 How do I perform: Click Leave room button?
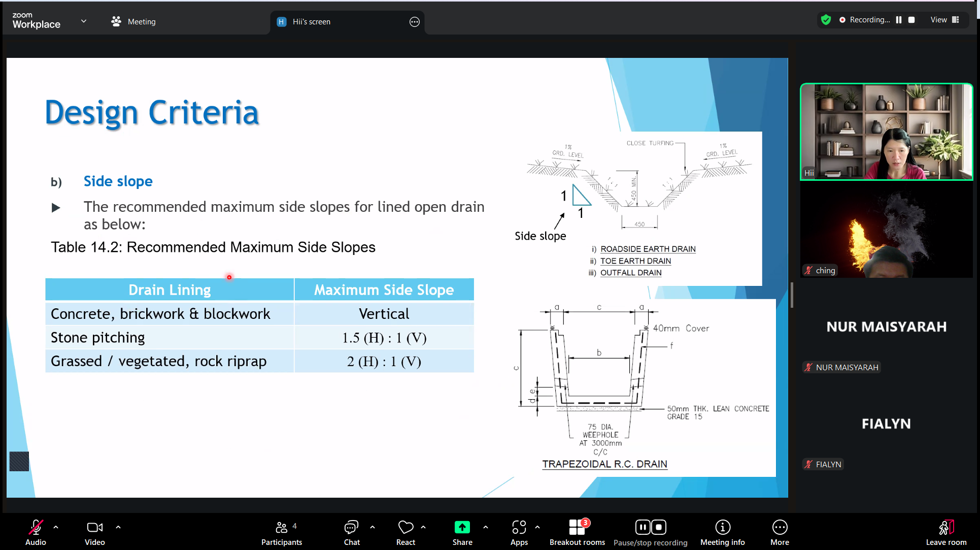tap(946, 532)
